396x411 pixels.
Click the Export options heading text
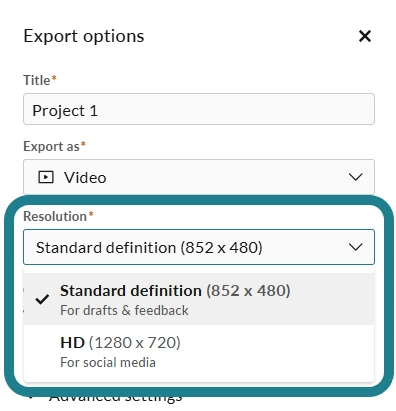tap(84, 37)
